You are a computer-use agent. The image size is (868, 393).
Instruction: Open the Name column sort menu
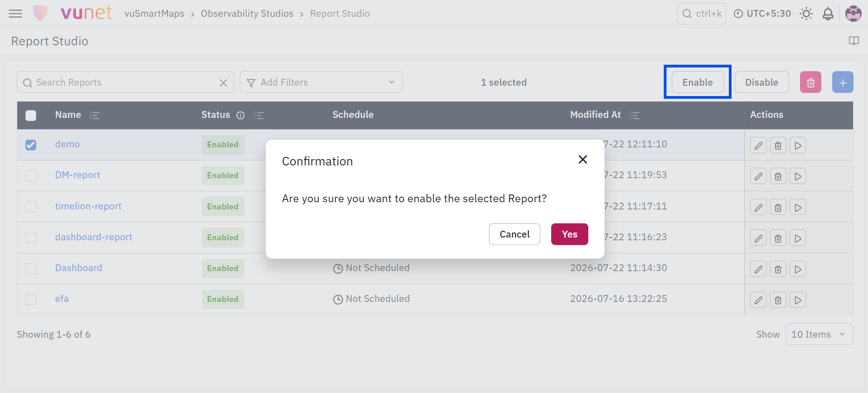95,116
